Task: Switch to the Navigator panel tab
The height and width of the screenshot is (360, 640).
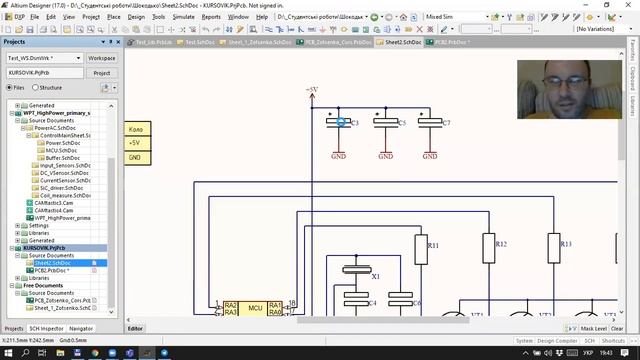Action: pyautogui.click(x=81, y=329)
